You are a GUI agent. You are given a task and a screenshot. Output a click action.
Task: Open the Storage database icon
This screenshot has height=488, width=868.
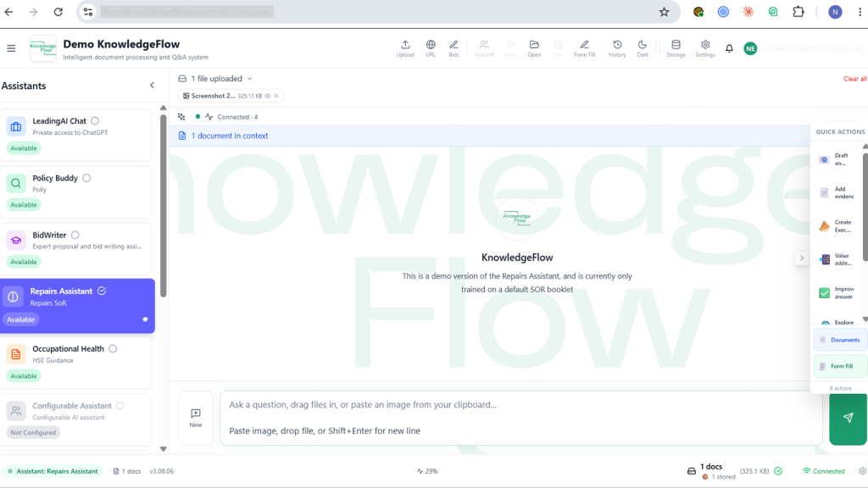(676, 48)
